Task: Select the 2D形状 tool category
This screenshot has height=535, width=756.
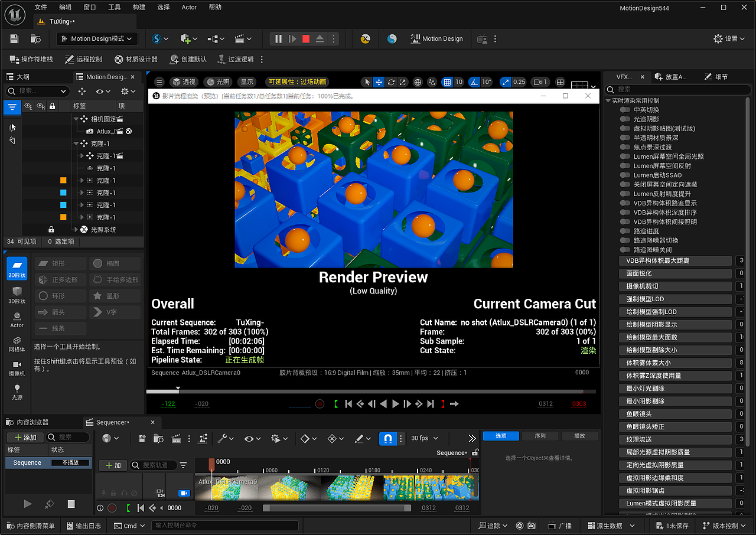Action: click(x=17, y=269)
